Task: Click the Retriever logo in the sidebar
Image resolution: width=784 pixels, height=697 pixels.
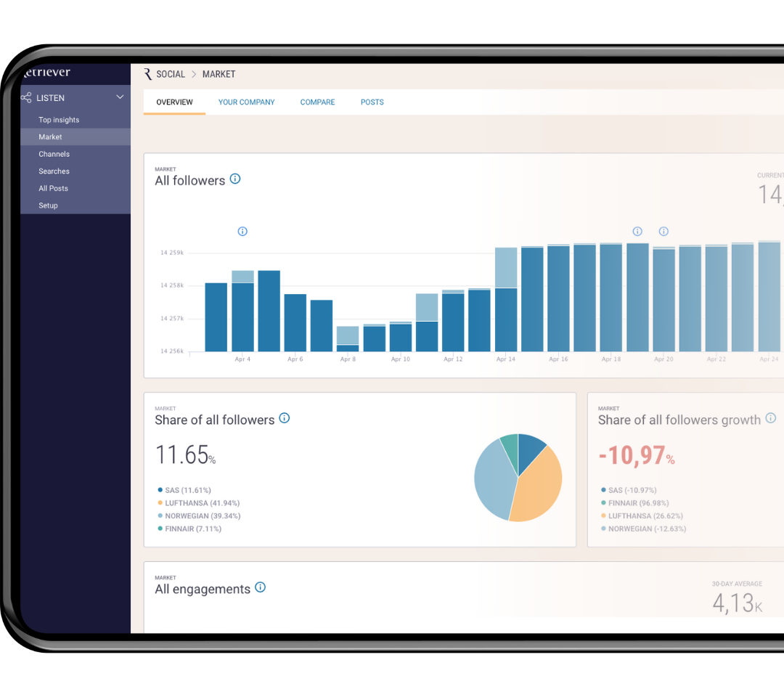Action: (46, 72)
